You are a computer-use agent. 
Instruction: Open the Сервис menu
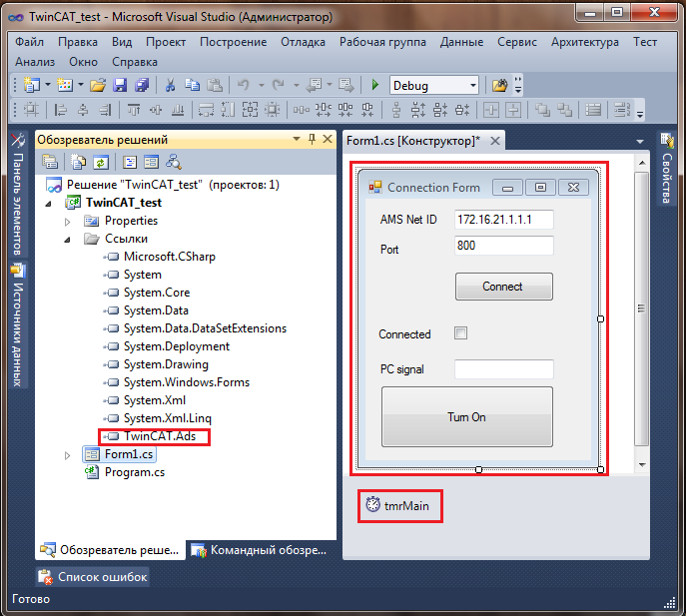tap(516, 42)
